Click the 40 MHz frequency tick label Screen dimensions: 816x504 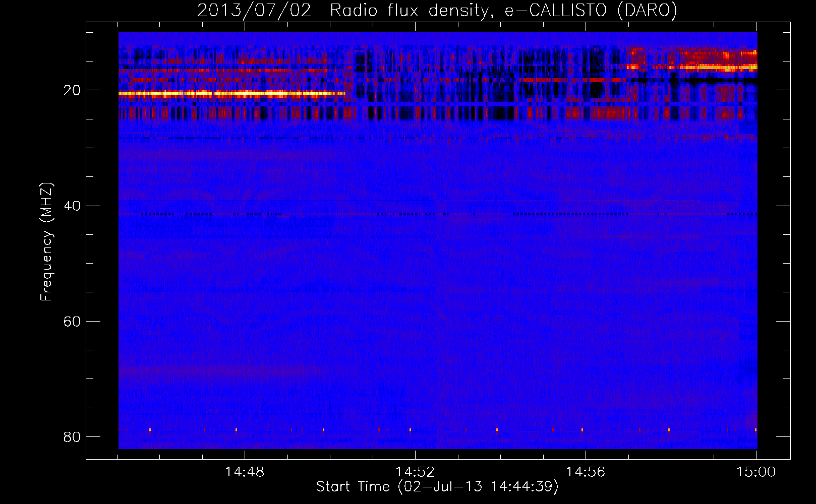72,206
